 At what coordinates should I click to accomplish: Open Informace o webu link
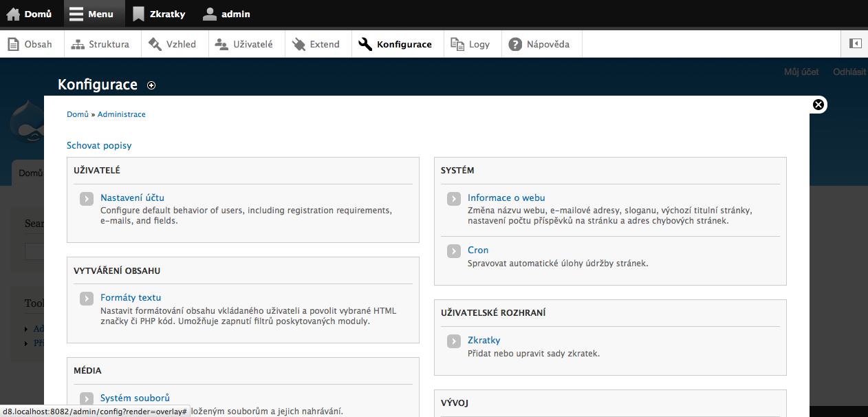click(506, 197)
